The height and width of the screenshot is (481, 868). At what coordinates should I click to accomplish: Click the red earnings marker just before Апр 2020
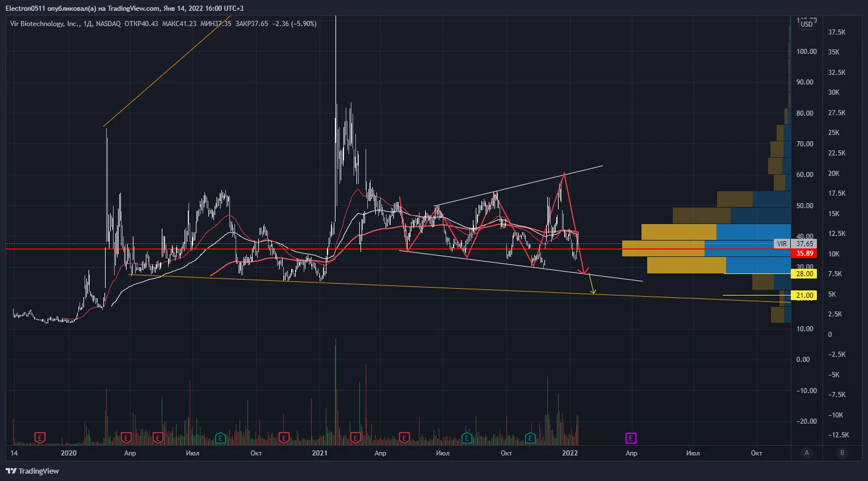pos(126,438)
